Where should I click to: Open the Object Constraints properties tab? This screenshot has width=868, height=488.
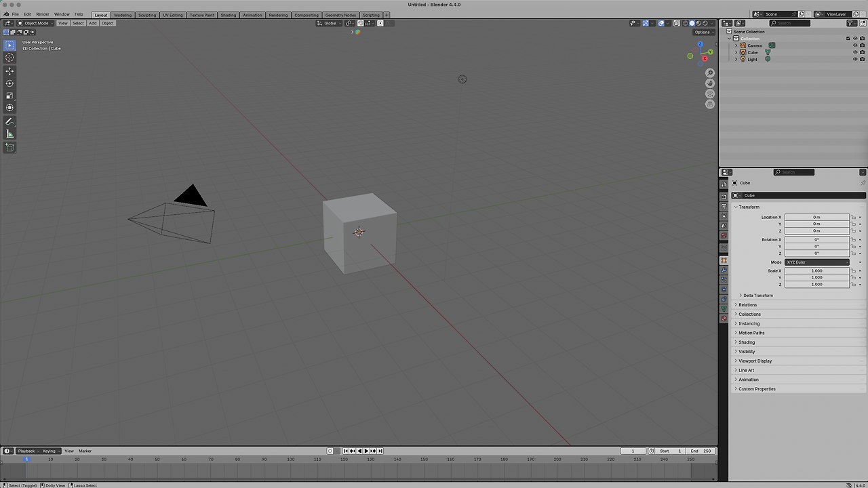[x=724, y=299]
